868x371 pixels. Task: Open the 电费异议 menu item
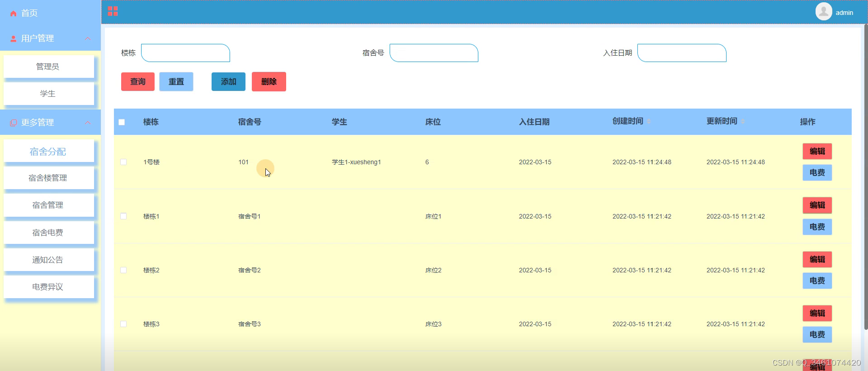coord(49,287)
